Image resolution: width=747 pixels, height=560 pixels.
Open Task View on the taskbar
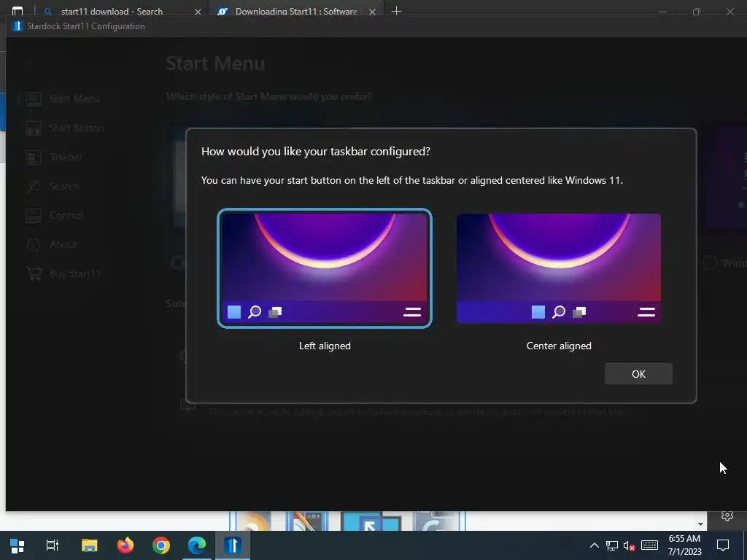[x=53, y=545]
